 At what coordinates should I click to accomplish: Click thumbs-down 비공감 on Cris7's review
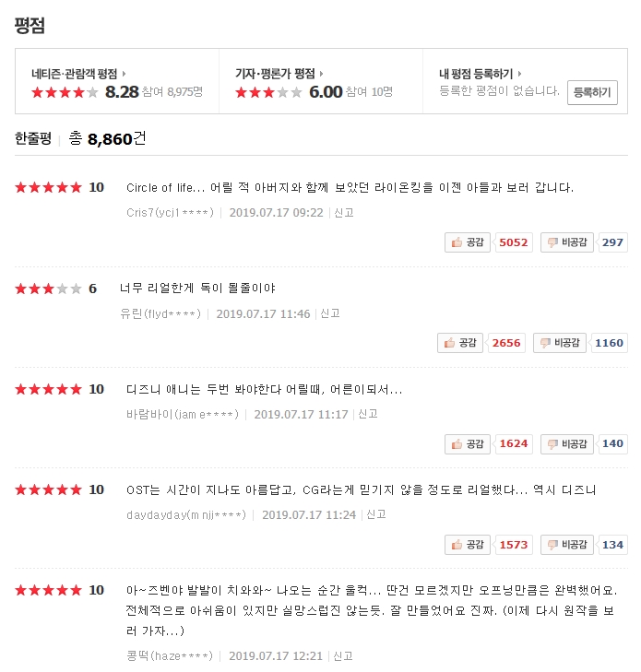coord(566,242)
